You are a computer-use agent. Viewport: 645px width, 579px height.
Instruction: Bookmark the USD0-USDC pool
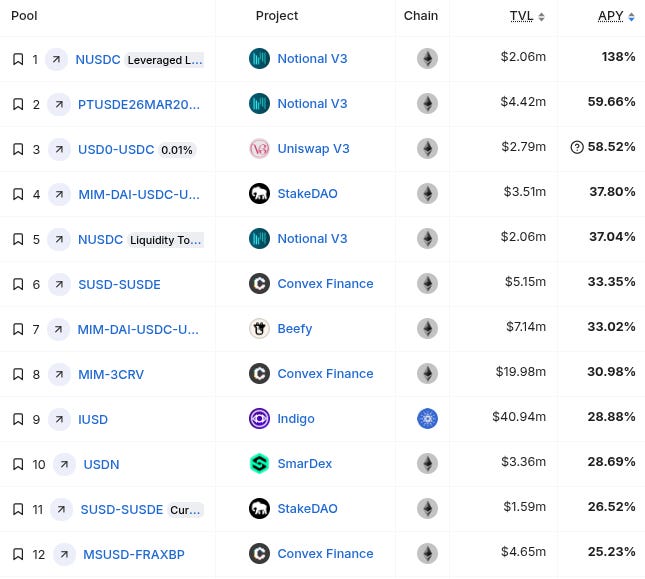(x=18, y=149)
